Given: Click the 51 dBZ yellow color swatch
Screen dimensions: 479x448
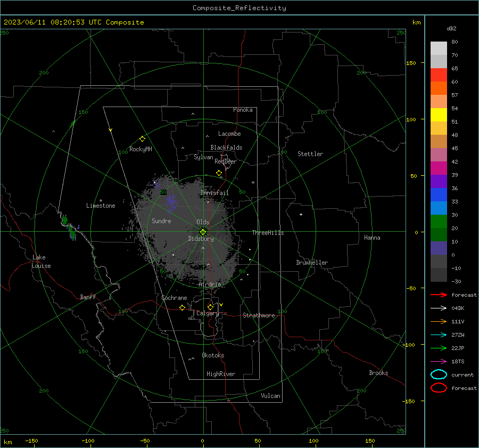Looking at the screenshot, I should pos(439,115).
